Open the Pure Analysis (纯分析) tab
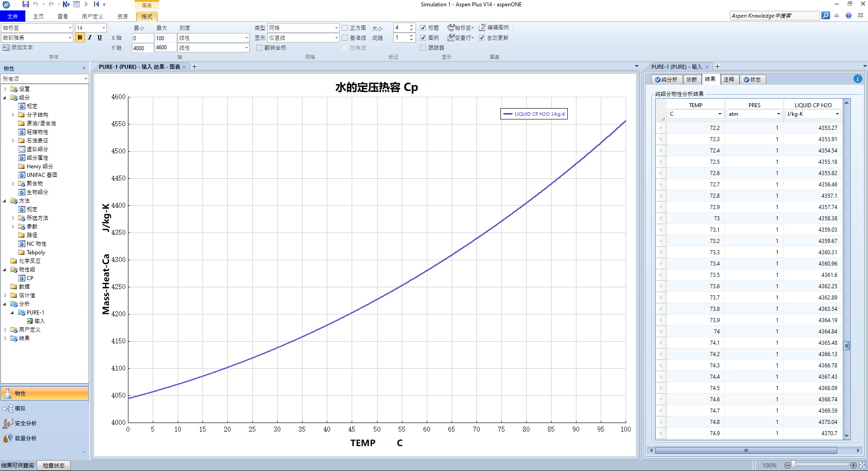 pos(667,80)
